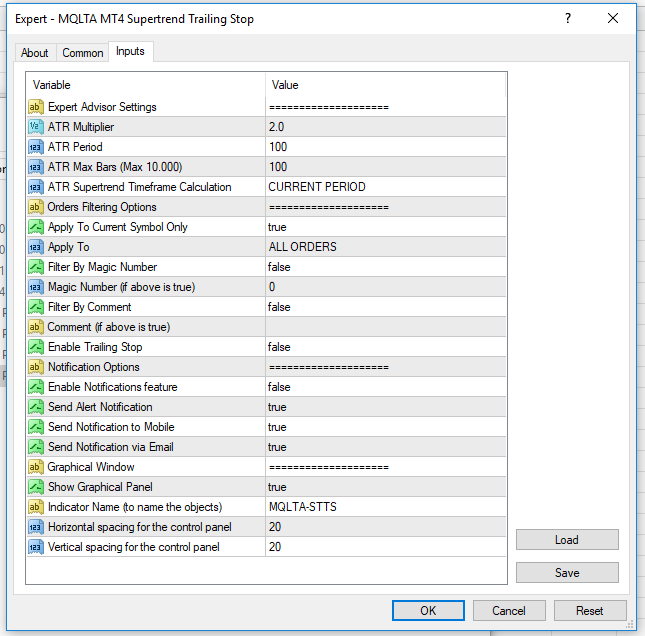Click the bool icon beside Send Alert Notification
The width and height of the screenshot is (645, 636).
[36, 407]
